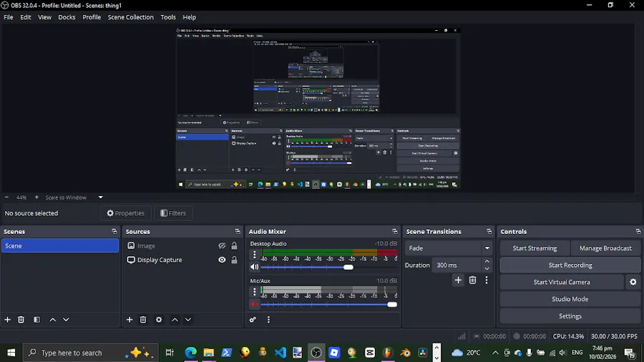
Task: Click Start Recording button
Action: pyautogui.click(x=570, y=265)
